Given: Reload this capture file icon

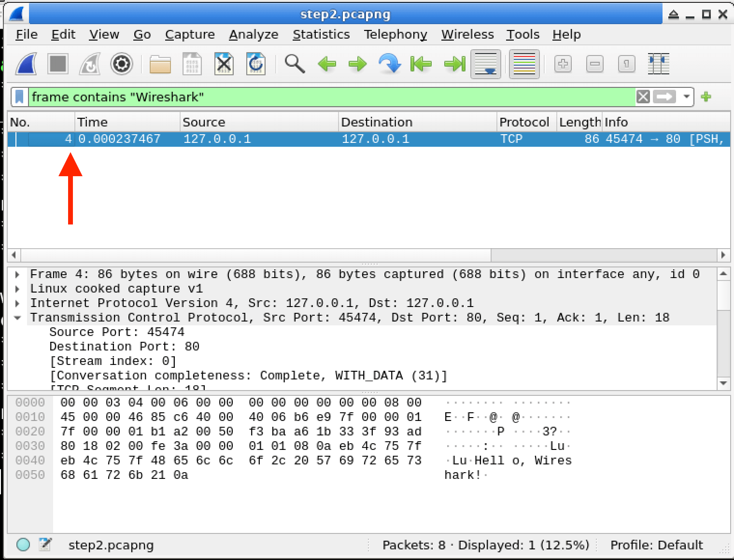Looking at the screenshot, I should click(255, 64).
